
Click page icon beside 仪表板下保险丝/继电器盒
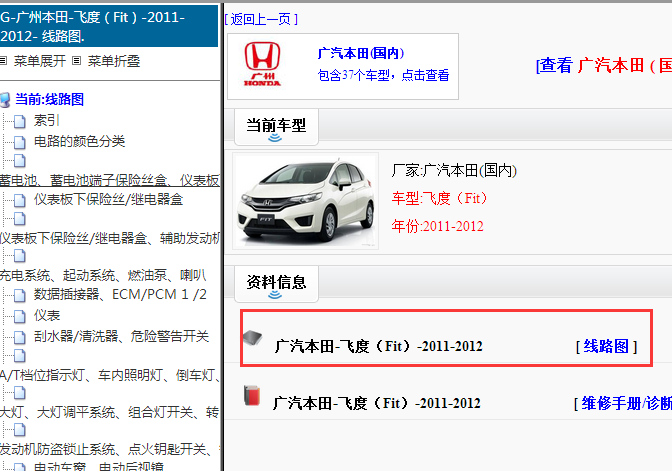[x=19, y=201]
